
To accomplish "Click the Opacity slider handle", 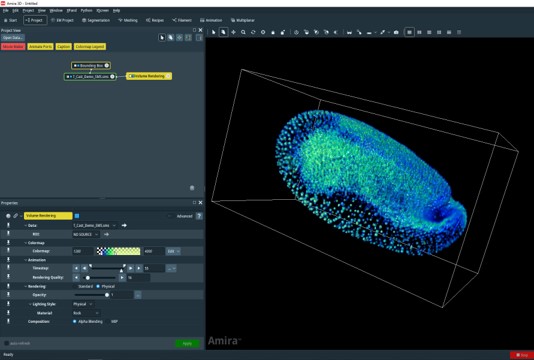I will point(107,295).
